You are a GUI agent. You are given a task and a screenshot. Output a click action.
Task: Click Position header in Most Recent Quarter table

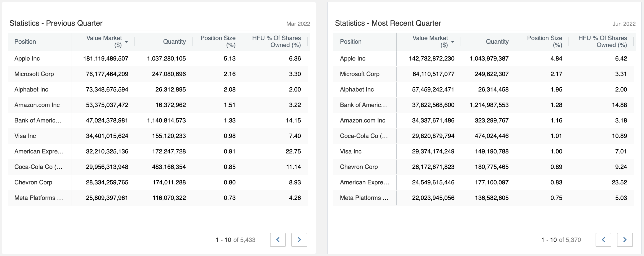point(351,41)
